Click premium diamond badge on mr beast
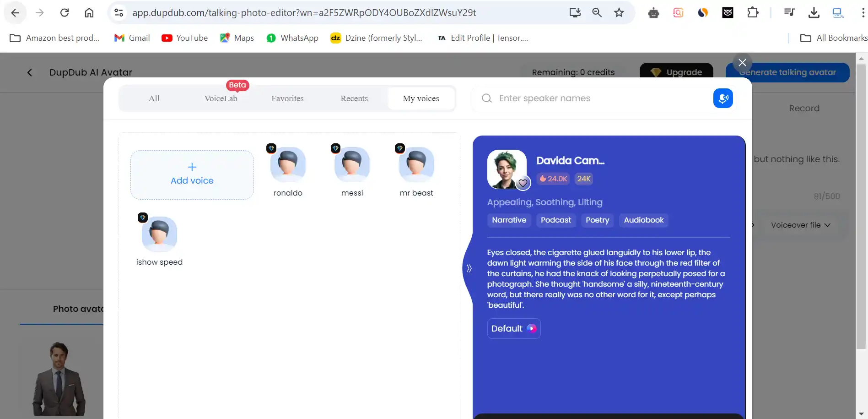The height and width of the screenshot is (419, 868). tap(400, 148)
